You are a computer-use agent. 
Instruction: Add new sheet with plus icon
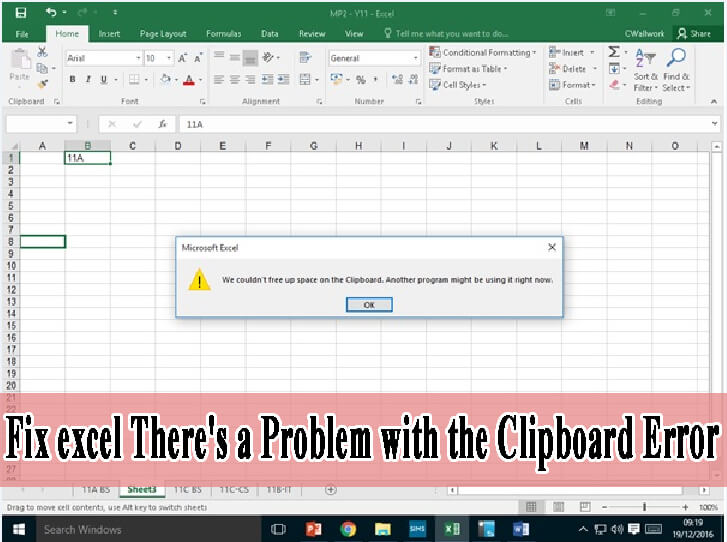click(x=331, y=490)
